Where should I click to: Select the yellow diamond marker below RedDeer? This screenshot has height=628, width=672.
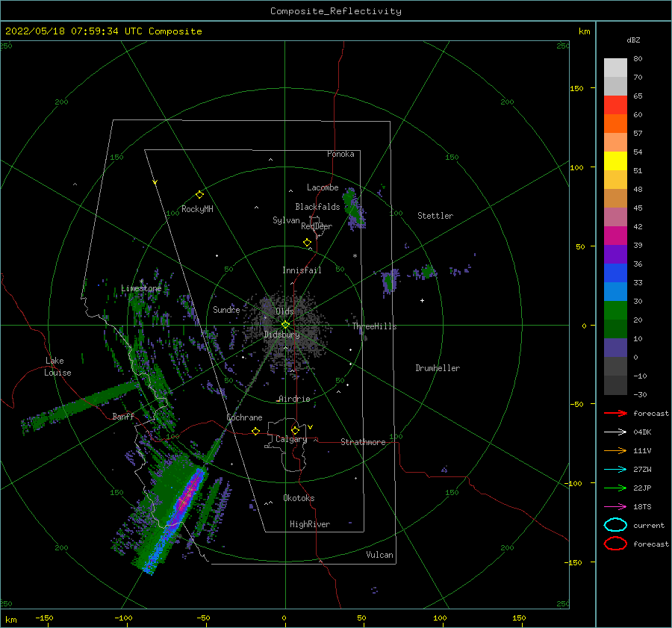pyautogui.click(x=307, y=243)
